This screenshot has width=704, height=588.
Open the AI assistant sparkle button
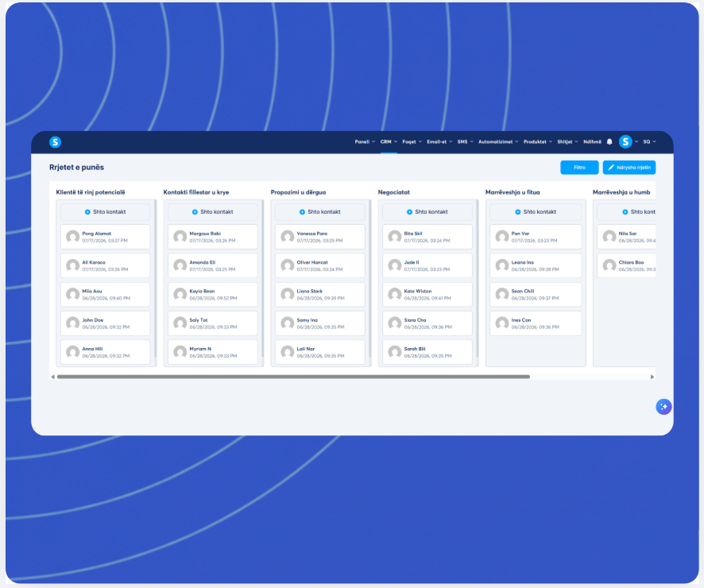[663, 407]
